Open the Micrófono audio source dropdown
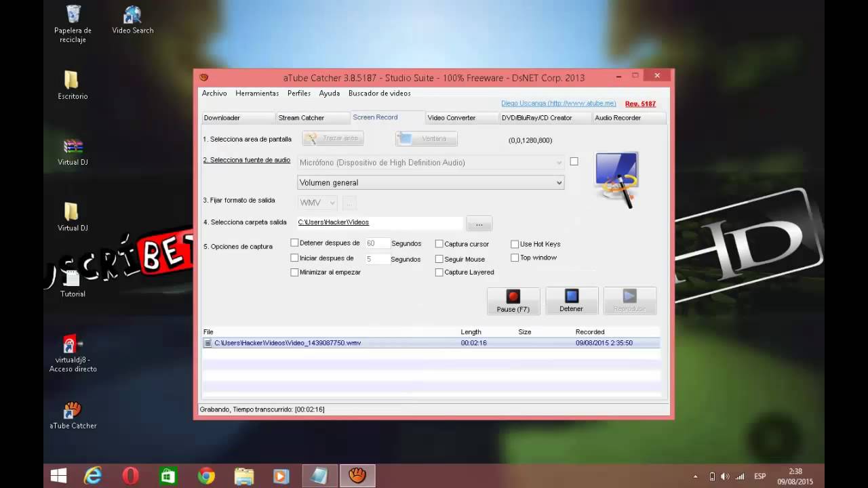This screenshot has width=868, height=488. click(x=431, y=163)
